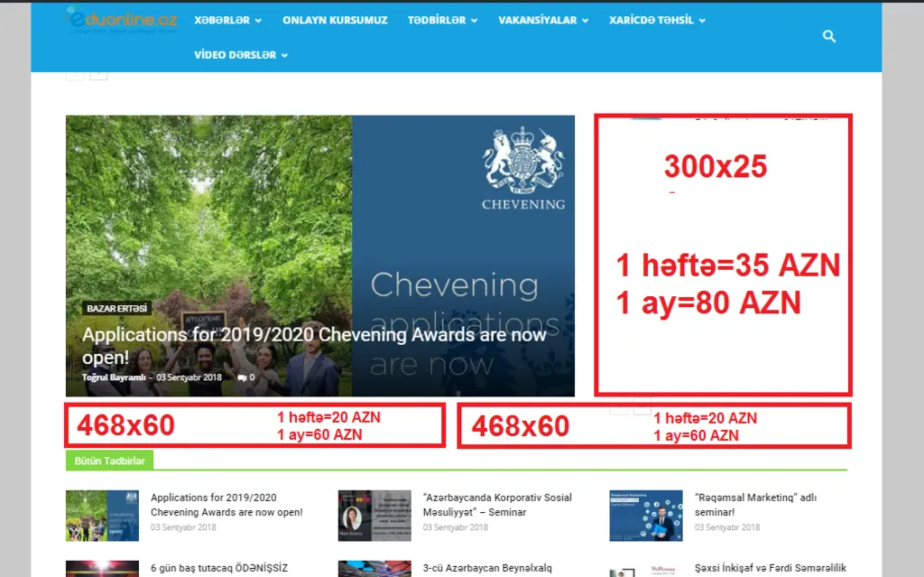924x577 pixels.
Task: Open Applications for 2019/2020 Chevening list article
Action: click(x=226, y=505)
